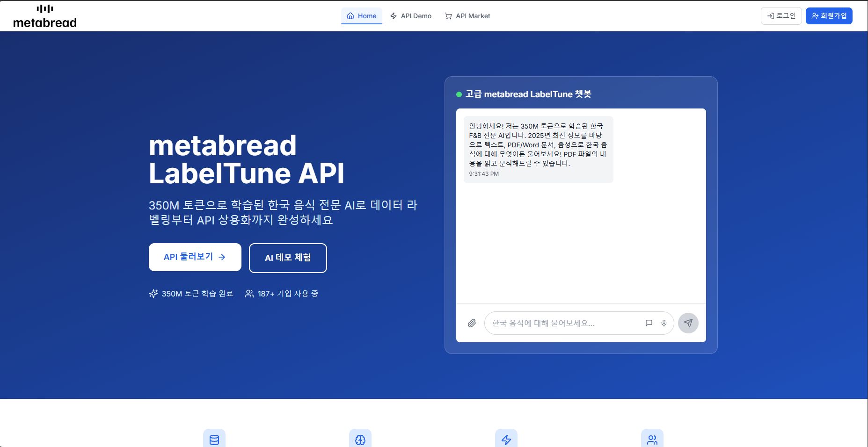Click the green online status dot
868x447 pixels.
459,94
